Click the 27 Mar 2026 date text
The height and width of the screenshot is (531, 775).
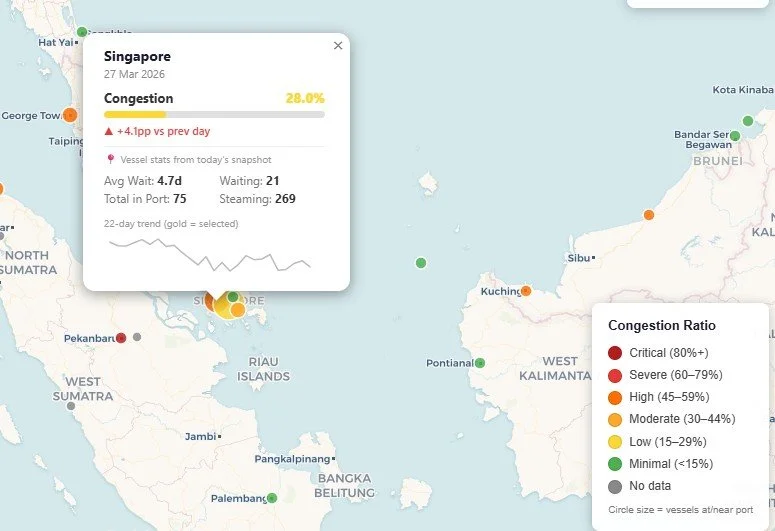(134, 74)
